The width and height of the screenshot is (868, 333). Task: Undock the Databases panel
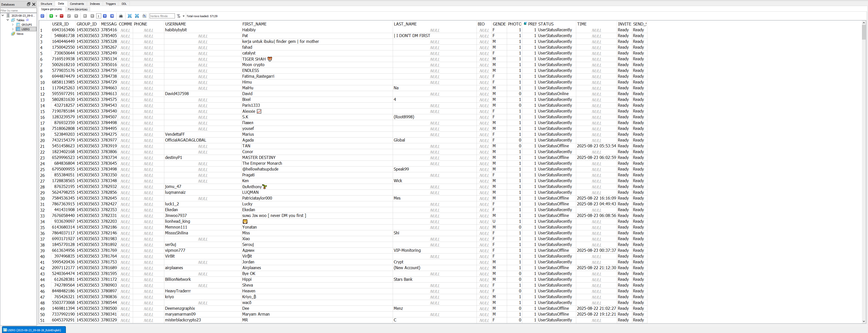coord(29,4)
